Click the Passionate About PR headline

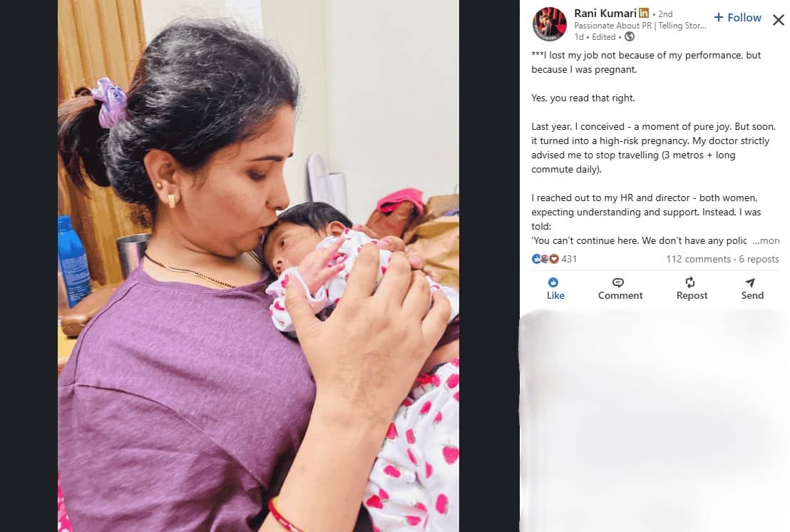(x=640, y=26)
